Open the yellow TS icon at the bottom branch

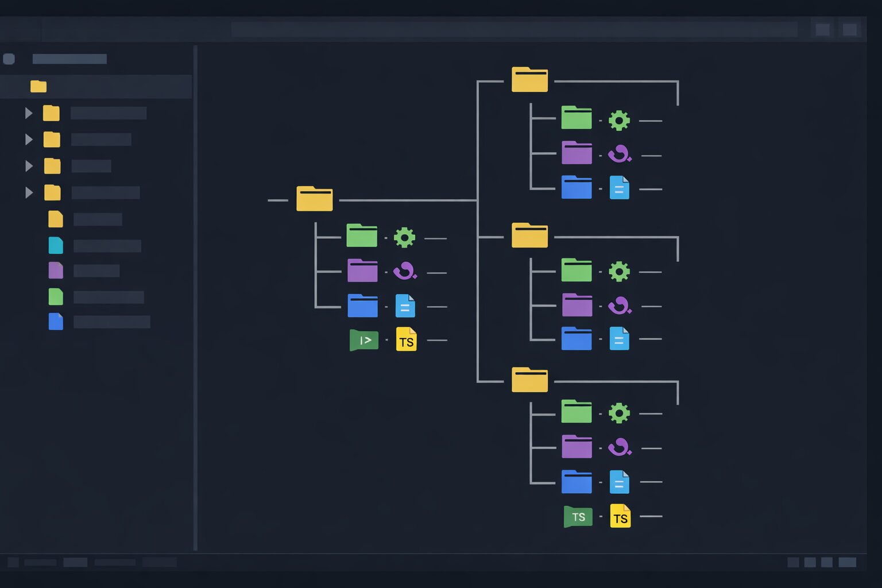pyautogui.click(x=620, y=516)
